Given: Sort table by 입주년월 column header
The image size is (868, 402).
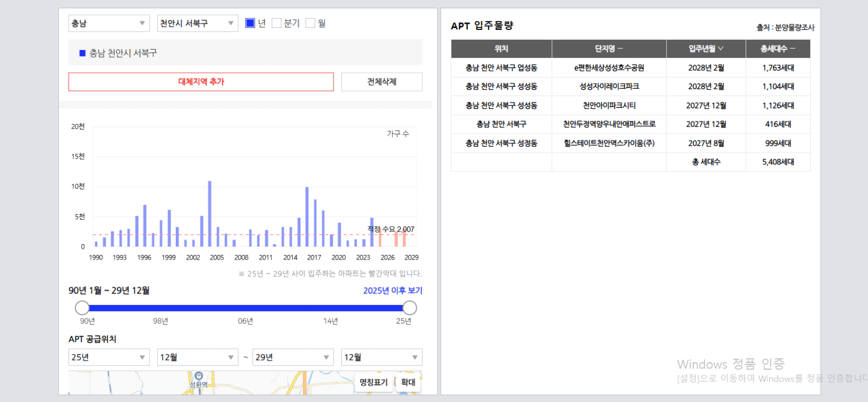Looking at the screenshot, I should [x=706, y=49].
